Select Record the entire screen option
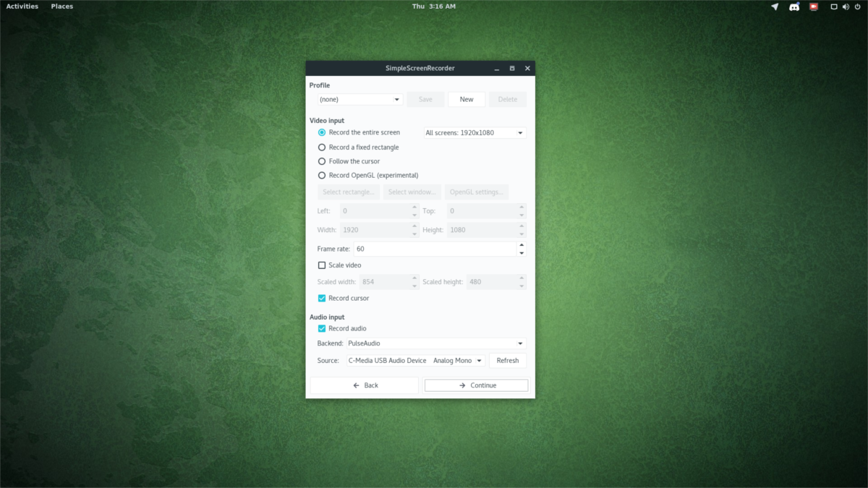 pyautogui.click(x=359, y=132)
